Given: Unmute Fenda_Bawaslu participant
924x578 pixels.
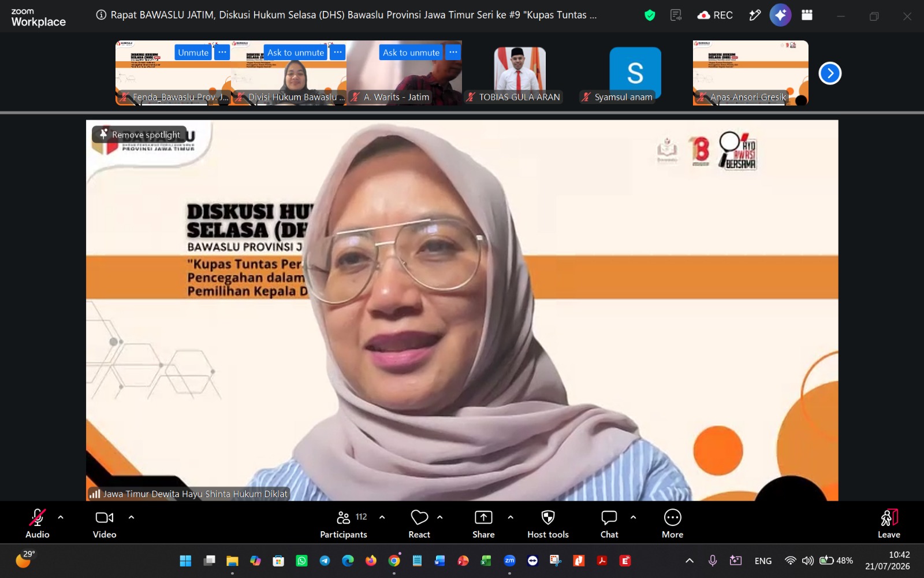Looking at the screenshot, I should [193, 53].
